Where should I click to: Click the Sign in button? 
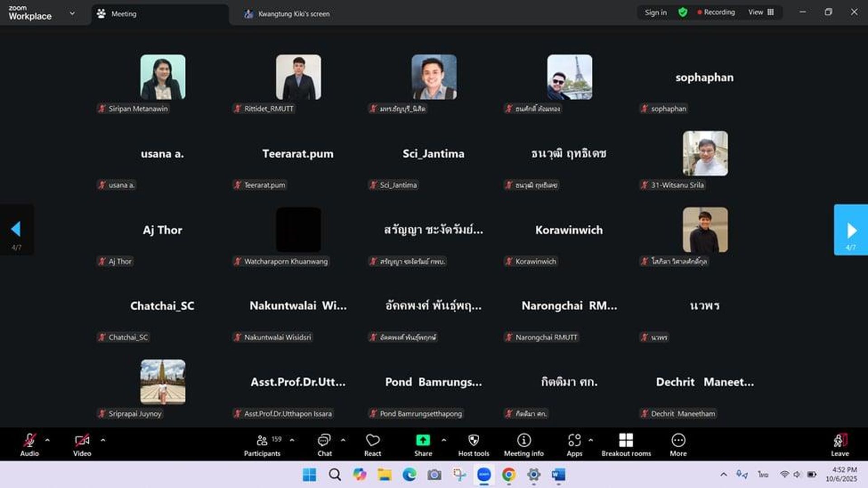[x=655, y=12]
